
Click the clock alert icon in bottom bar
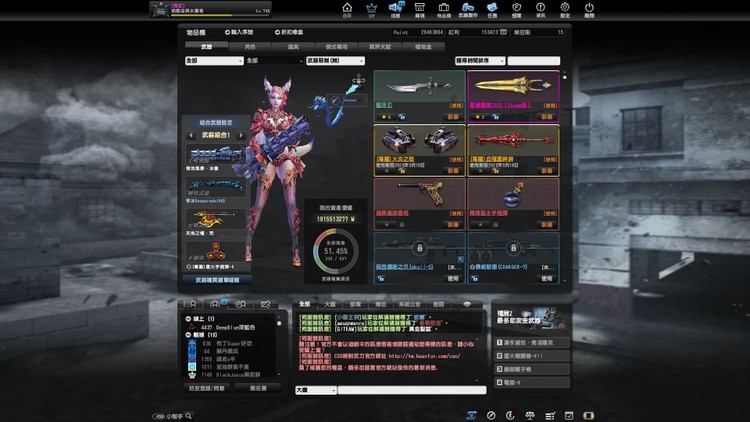511,415
